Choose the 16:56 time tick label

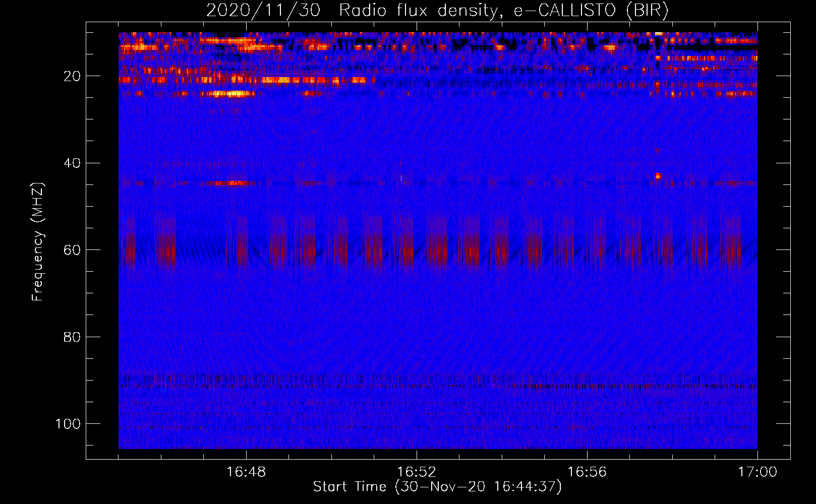click(x=587, y=472)
